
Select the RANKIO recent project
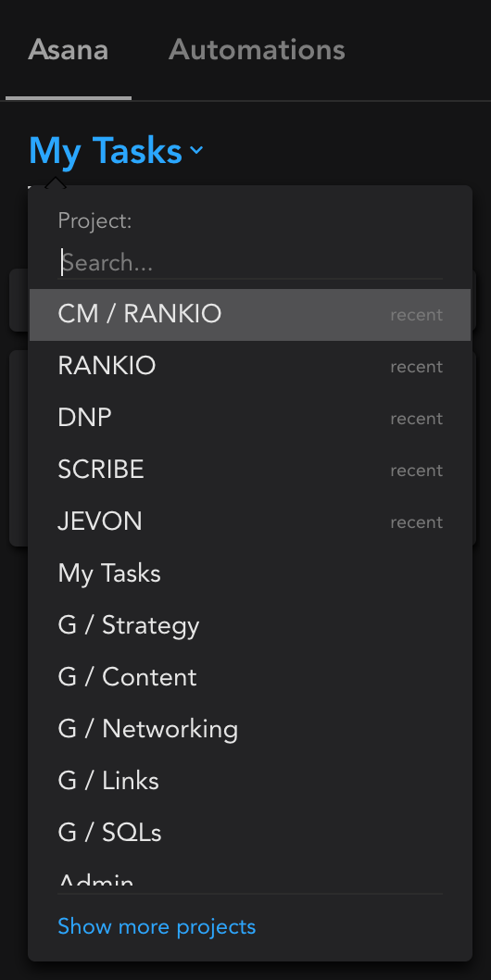250,366
